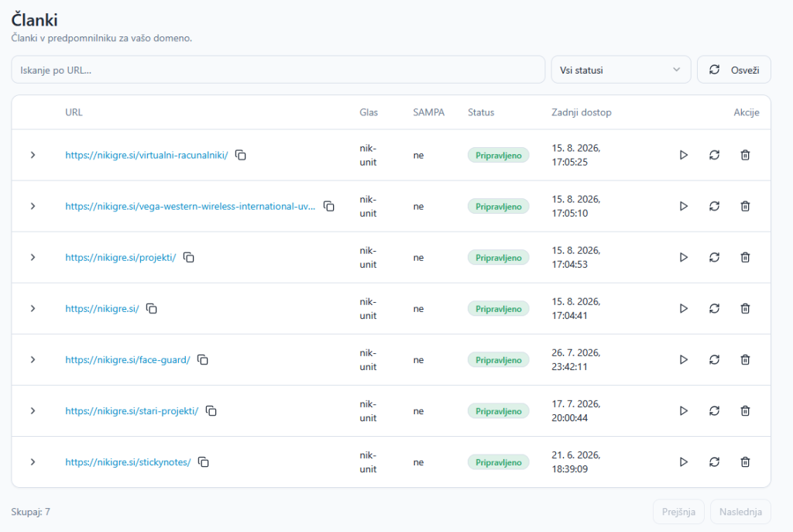Click the date 26. 7. 2026, 23:42:11
This screenshot has width=793, height=532.
click(576, 359)
